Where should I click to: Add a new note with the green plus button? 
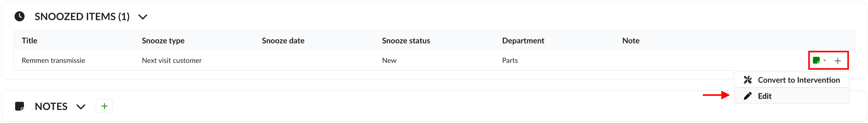pyautogui.click(x=104, y=106)
